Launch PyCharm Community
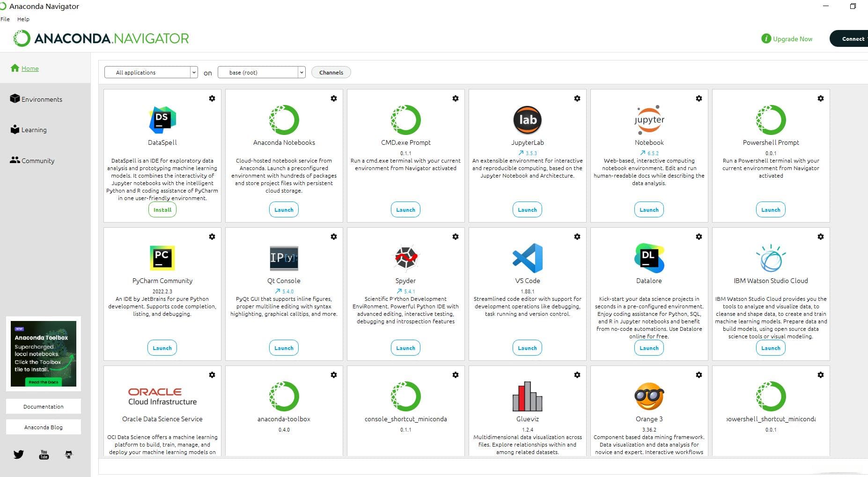This screenshot has height=477, width=868. (162, 348)
